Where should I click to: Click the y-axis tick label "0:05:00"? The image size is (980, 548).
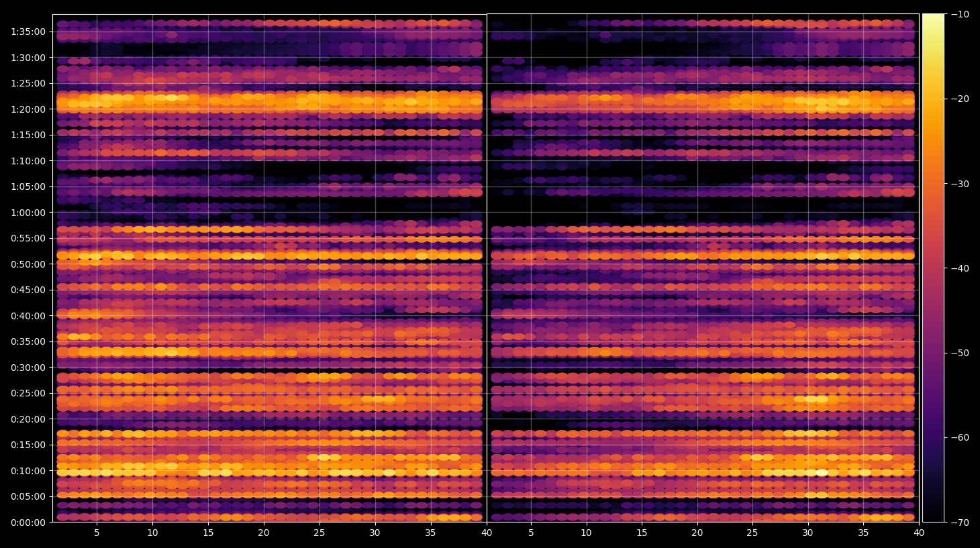tap(28, 496)
